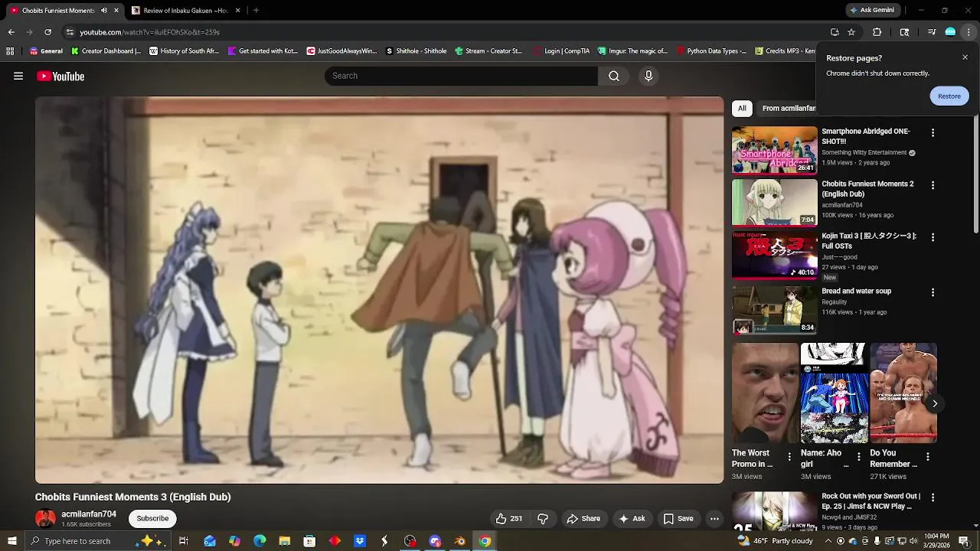Share the Chobits video
Viewport: 980px width, 551px height.
click(x=583, y=519)
